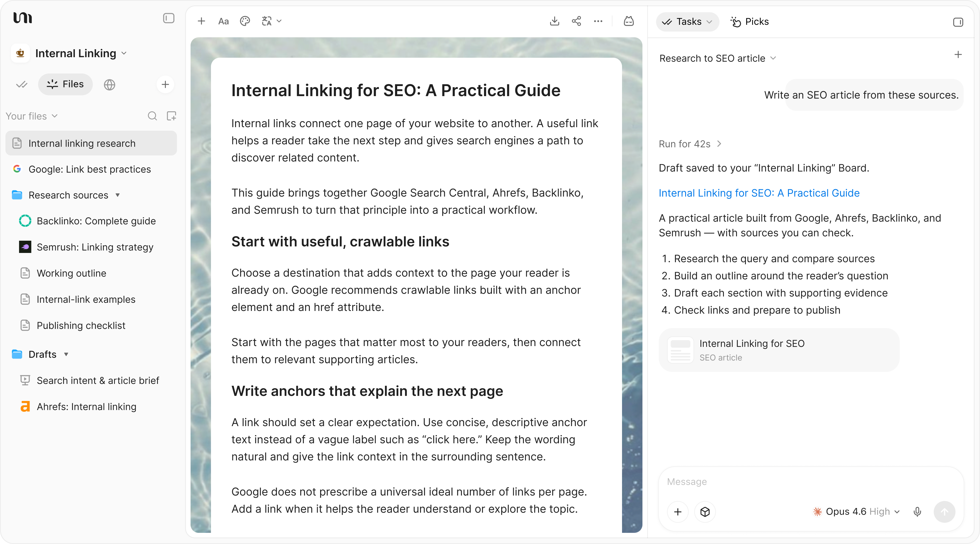
Task: Open the Research to SEO article dropdown
Action: point(718,58)
